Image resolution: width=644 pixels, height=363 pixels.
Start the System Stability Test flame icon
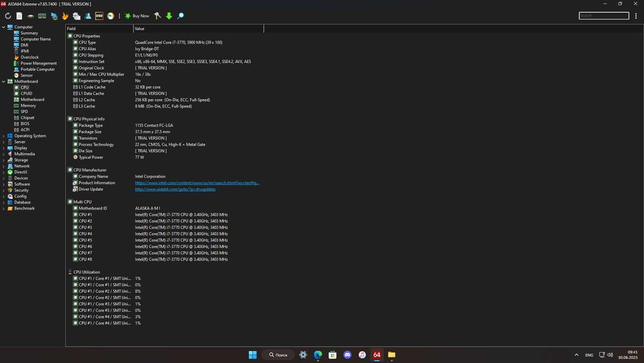pyautogui.click(x=65, y=16)
